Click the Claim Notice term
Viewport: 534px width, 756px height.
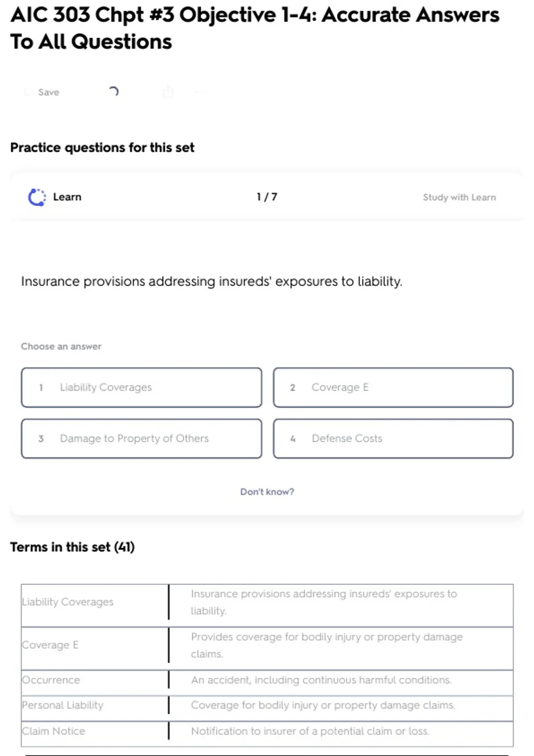pos(54,731)
